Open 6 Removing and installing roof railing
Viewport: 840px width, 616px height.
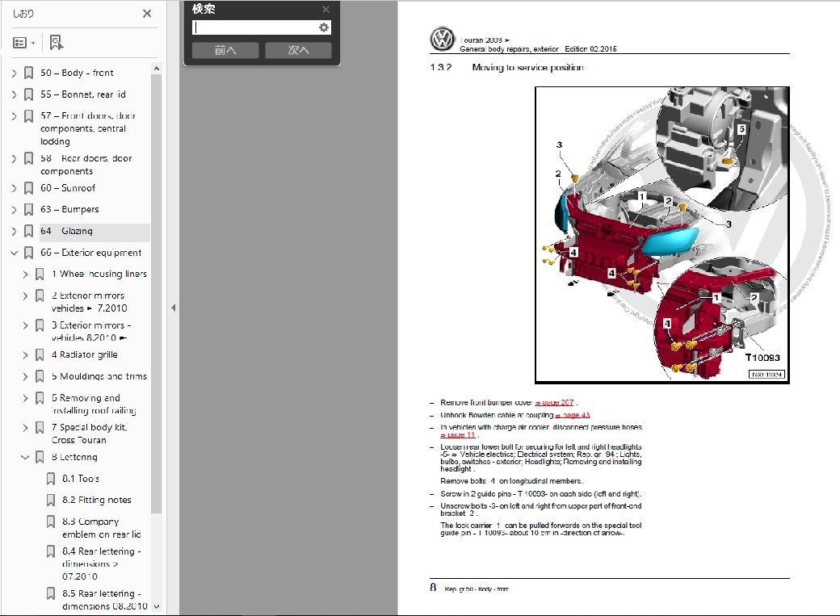[94, 404]
